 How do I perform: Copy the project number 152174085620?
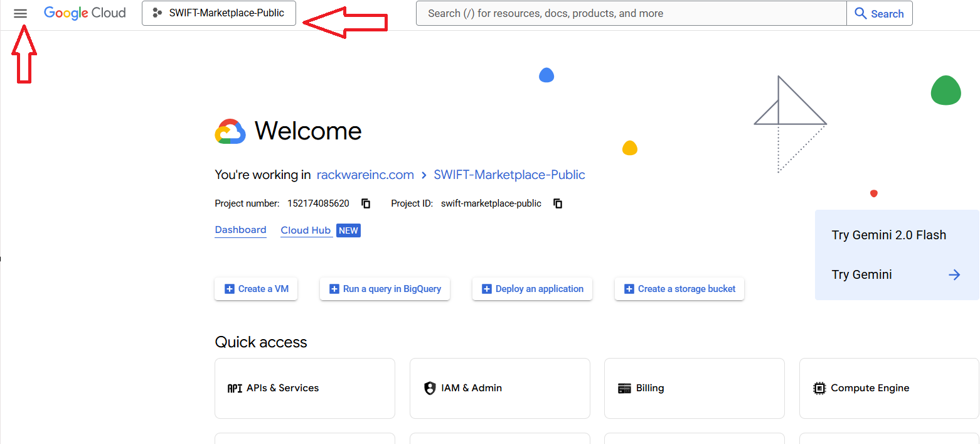(366, 203)
